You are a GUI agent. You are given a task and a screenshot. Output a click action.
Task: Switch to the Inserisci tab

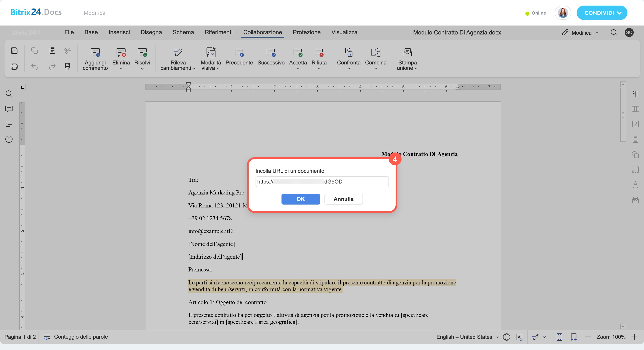click(x=119, y=32)
